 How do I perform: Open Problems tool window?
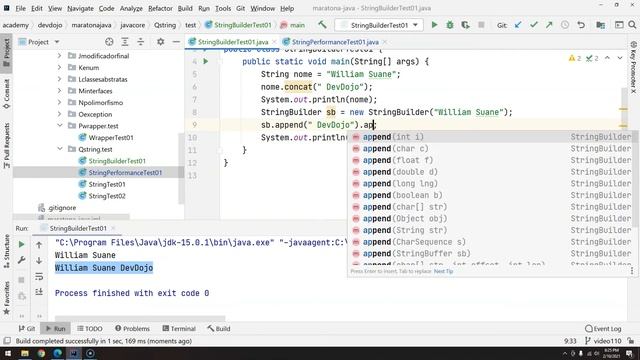(132, 328)
